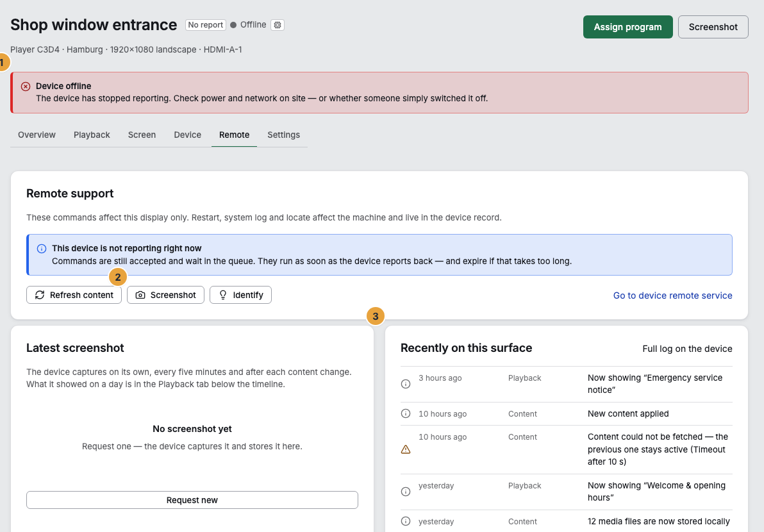Click orange annotation marker number 3

(x=375, y=316)
